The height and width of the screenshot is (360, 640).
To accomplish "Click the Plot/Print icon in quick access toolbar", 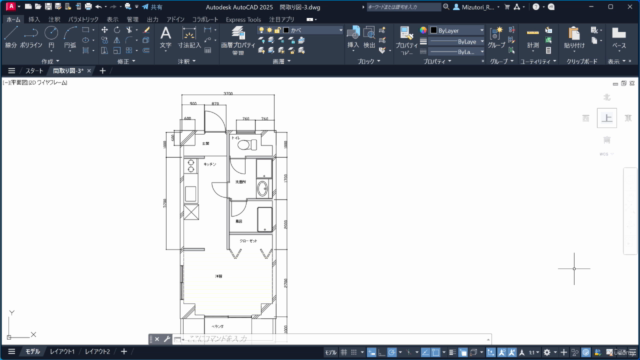I will point(88,7).
